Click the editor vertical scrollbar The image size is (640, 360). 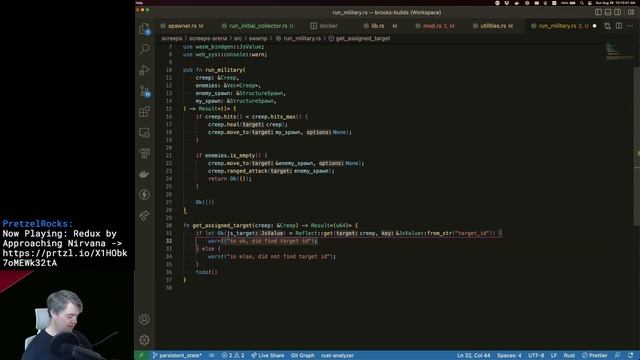(x=637, y=146)
